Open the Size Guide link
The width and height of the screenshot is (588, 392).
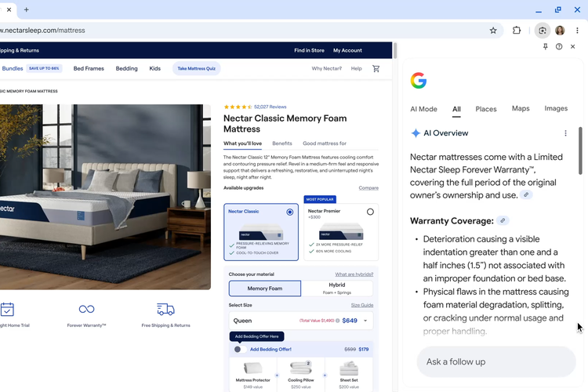361,305
